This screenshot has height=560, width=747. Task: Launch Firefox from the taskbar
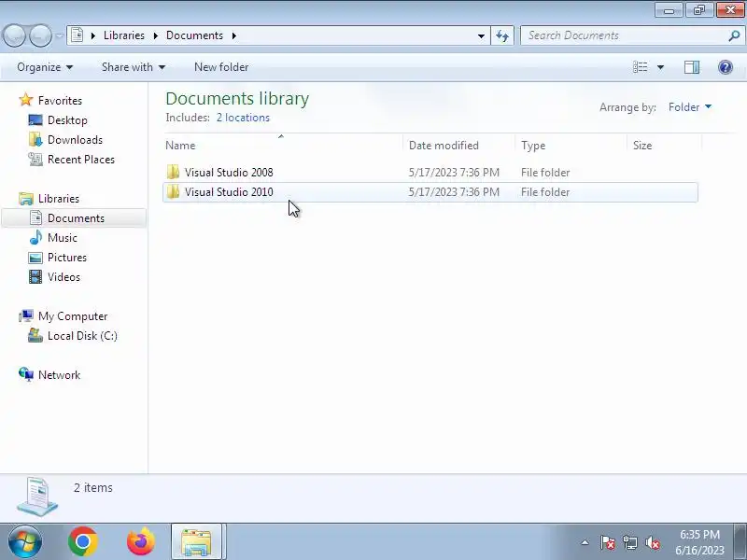tap(141, 541)
